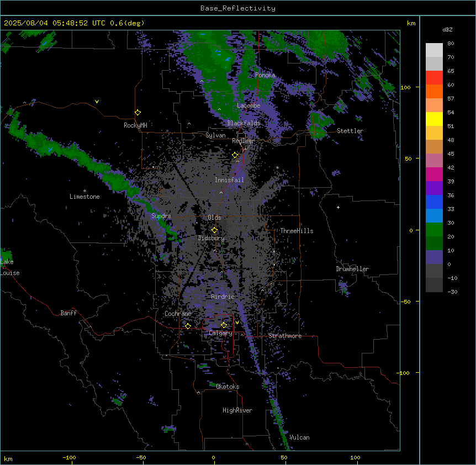Click the Stettler label
Screen dimensions: 476x465
tap(350, 131)
